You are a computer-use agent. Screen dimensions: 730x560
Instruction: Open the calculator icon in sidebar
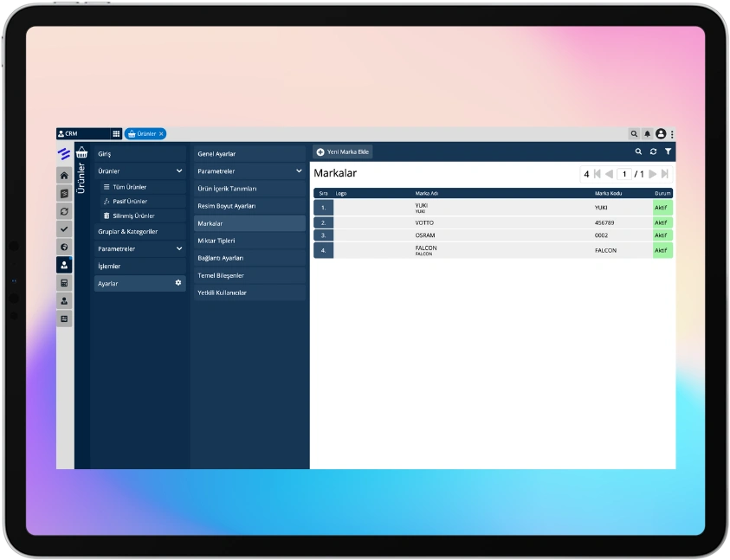pos(64,283)
